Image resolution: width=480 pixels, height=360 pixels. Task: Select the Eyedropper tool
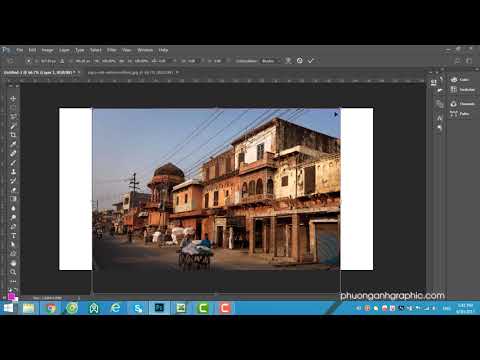[x=13, y=144]
